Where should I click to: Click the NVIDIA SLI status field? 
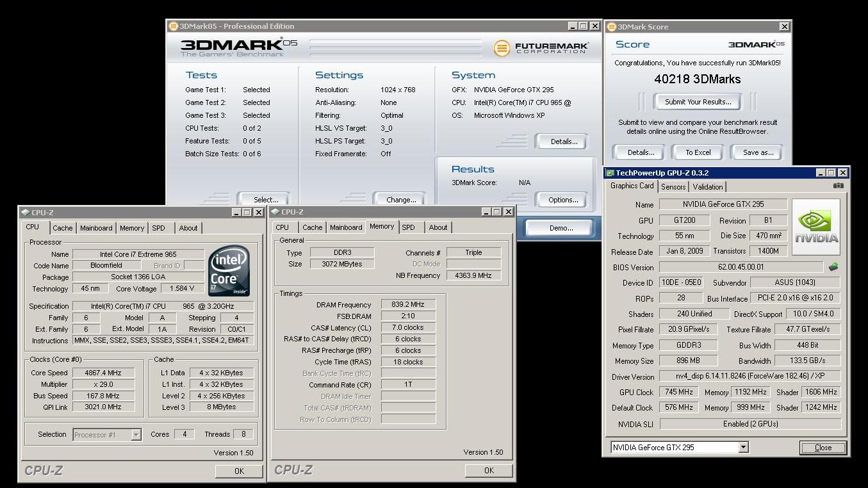tap(750, 424)
